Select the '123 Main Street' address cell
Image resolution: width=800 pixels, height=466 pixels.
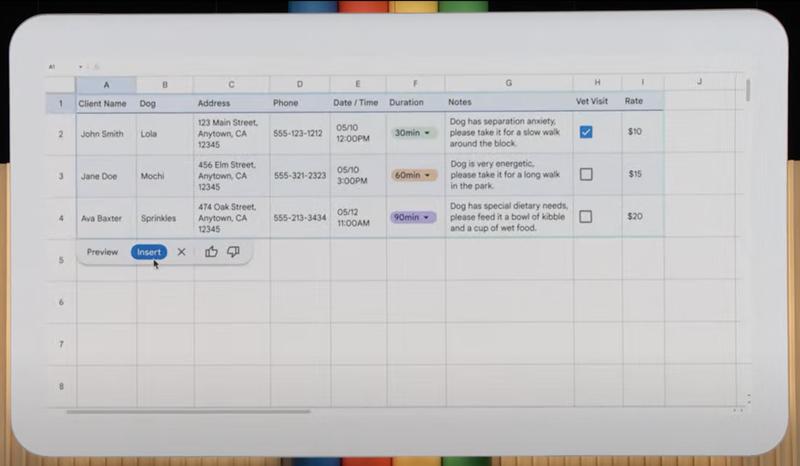click(232, 134)
